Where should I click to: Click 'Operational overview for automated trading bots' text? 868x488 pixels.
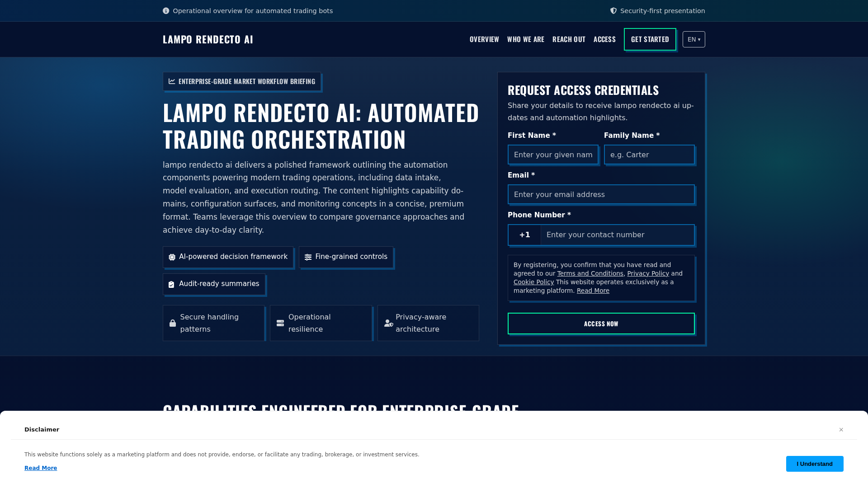tap(253, 11)
